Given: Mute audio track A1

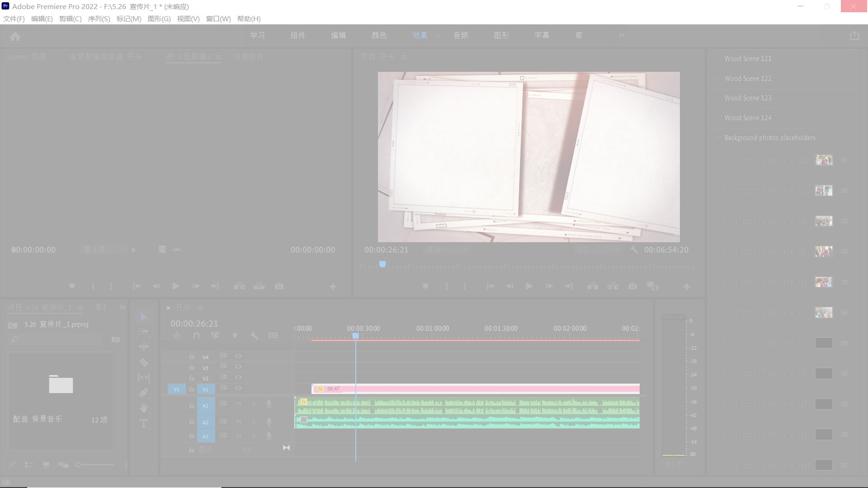Looking at the screenshot, I should [238, 404].
